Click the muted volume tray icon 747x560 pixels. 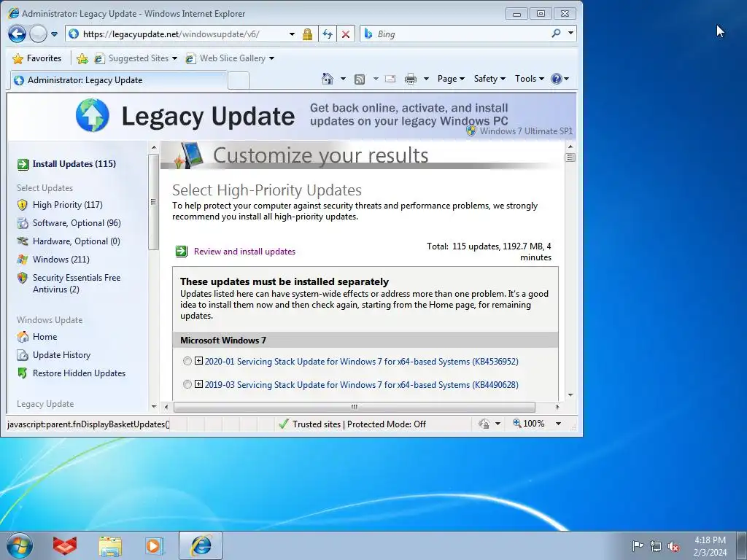673,546
